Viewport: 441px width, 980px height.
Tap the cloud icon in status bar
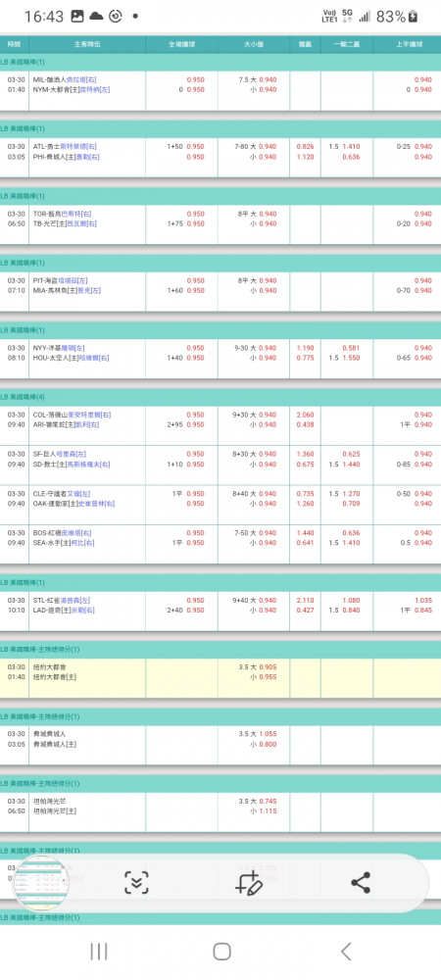(96, 17)
